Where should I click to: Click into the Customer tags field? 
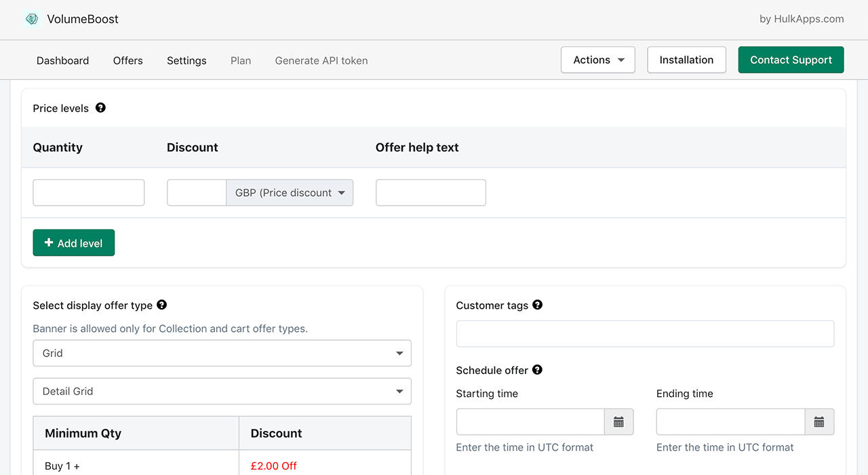[645, 334]
